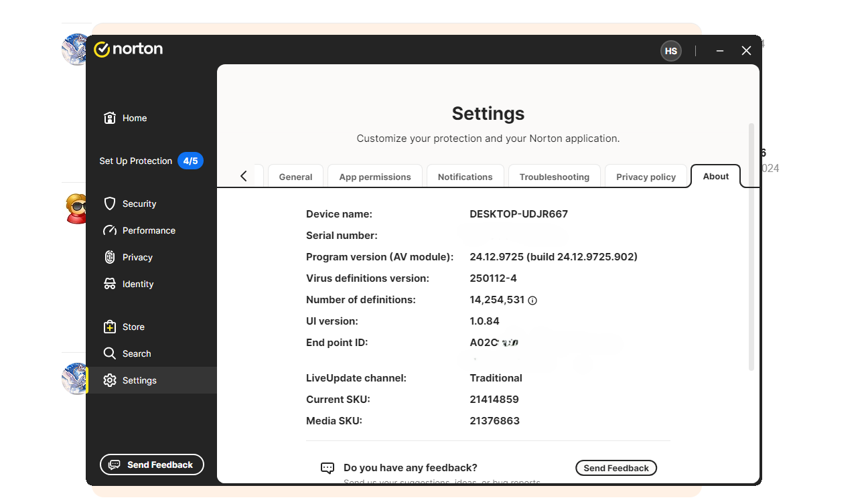The height and width of the screenshot is (504, 866).
Task: Minimize the Norton window
Action: [x=720, y=51]
